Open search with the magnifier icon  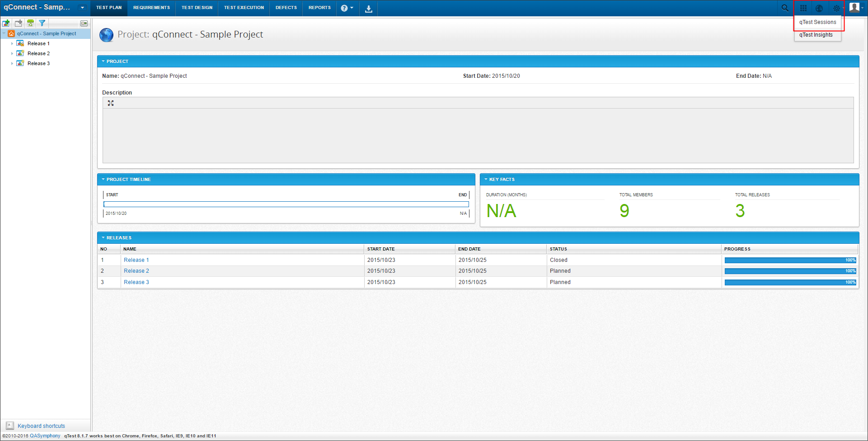point(785,8)
